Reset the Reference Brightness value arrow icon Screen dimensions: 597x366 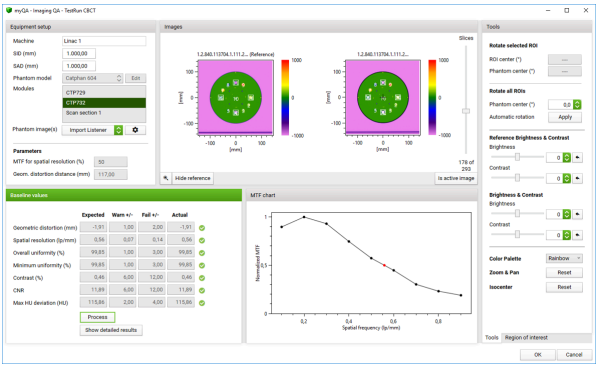[x=577, y=157]
